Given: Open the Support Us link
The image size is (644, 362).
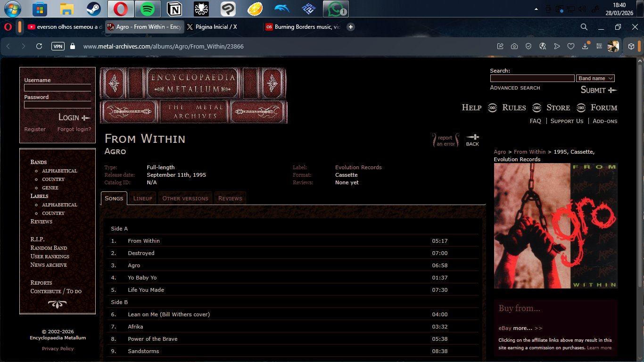Looking at the screenshot, I should (567, 121).
